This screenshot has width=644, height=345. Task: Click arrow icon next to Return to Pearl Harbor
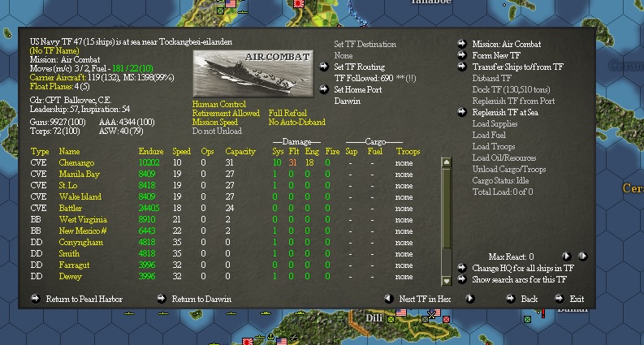pos(36,299)
